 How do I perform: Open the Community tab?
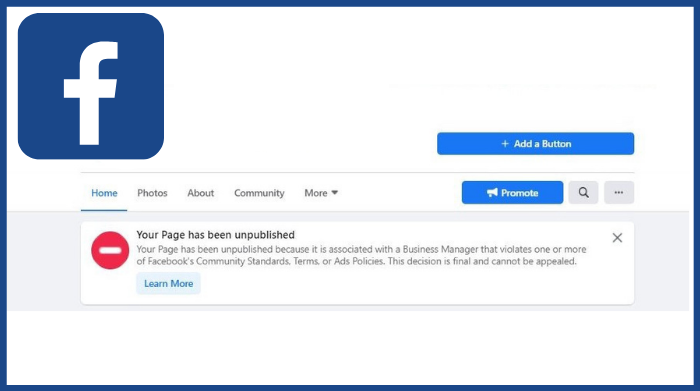(x=259, y=193)
